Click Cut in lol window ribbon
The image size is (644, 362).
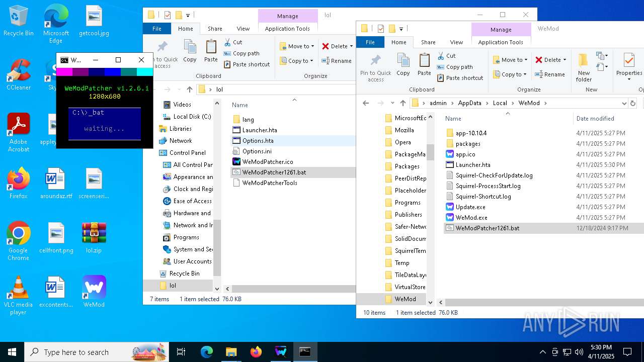click(233, 42)
